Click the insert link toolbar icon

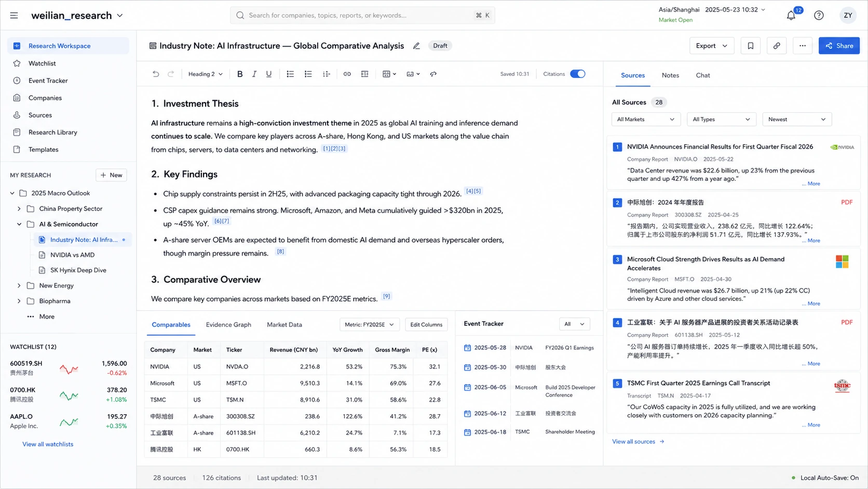[347, 74]
